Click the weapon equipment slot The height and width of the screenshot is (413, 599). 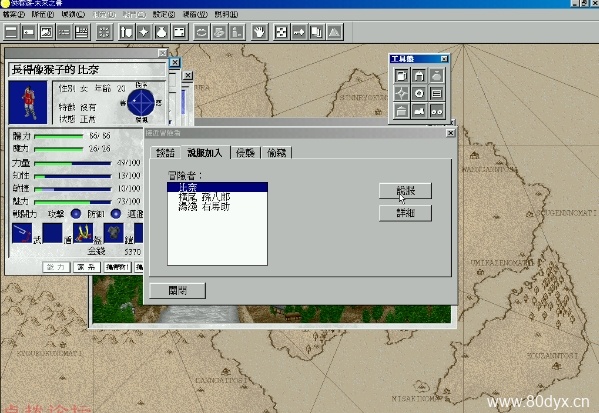click(x=22, y=233)
